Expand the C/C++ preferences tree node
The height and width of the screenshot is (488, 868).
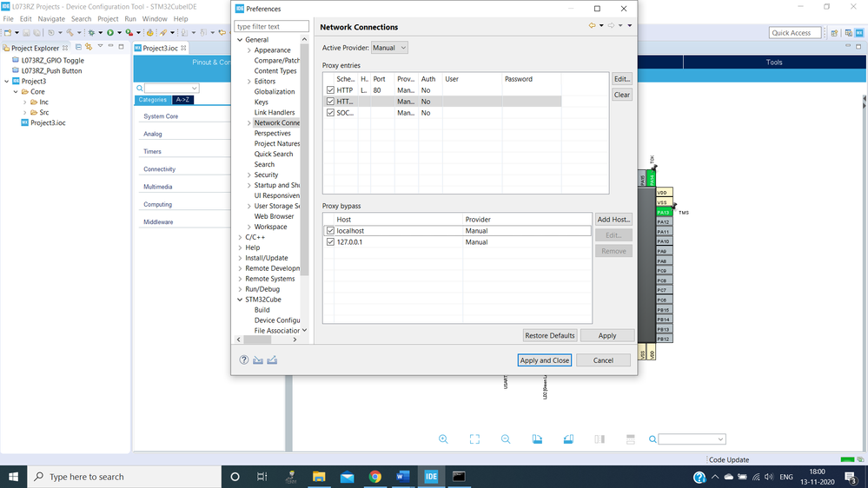point(240,237)
